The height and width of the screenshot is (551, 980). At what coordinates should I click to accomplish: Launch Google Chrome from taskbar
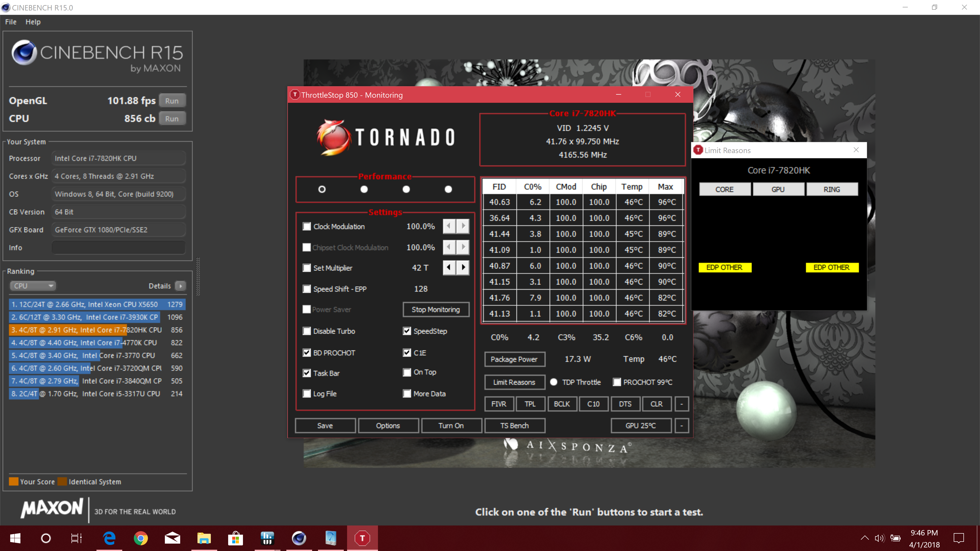[141, 538]
